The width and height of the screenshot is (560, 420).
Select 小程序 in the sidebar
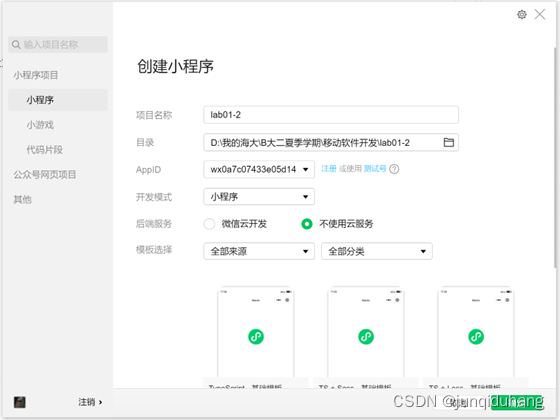(x=58, y=100)
